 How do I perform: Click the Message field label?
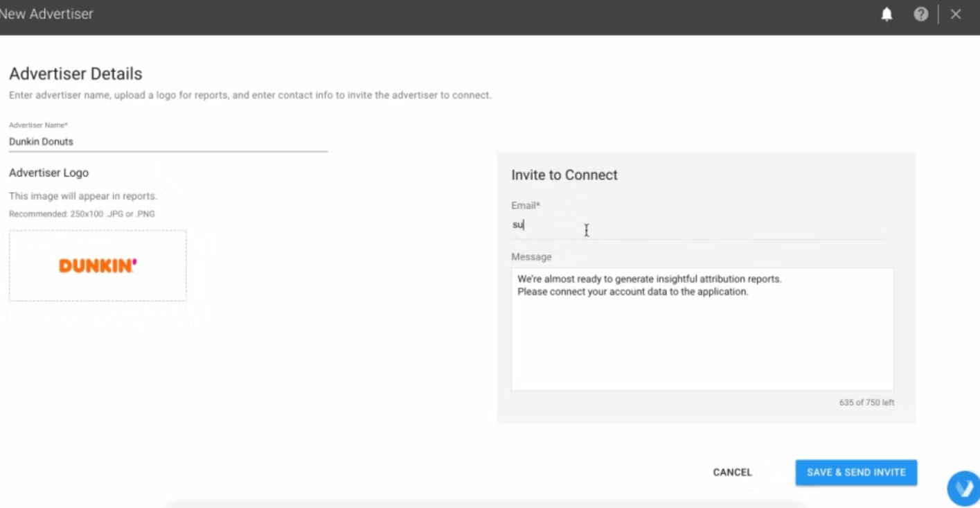point(531,257)
